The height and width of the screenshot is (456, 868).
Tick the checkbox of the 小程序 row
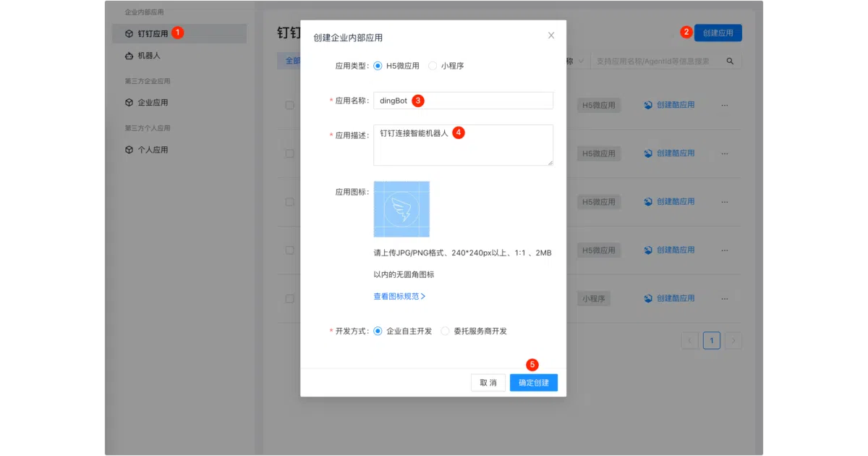coord(289,298)
